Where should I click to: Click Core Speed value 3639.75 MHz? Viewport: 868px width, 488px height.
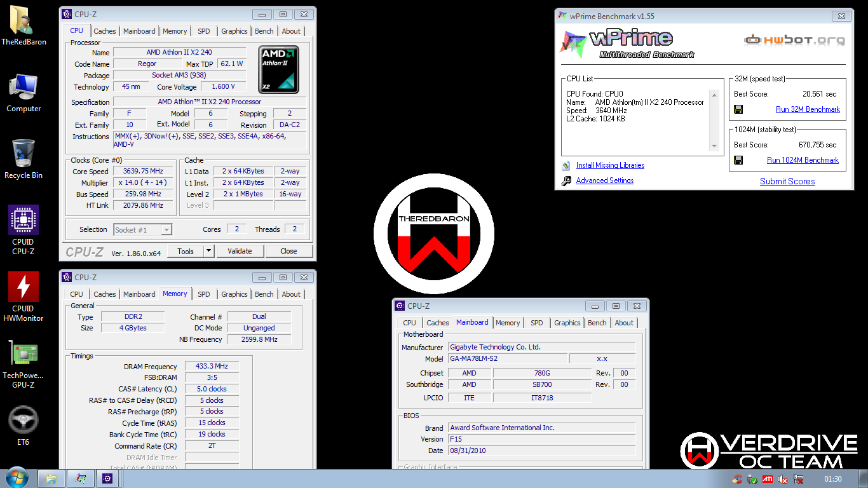(144, 171)
